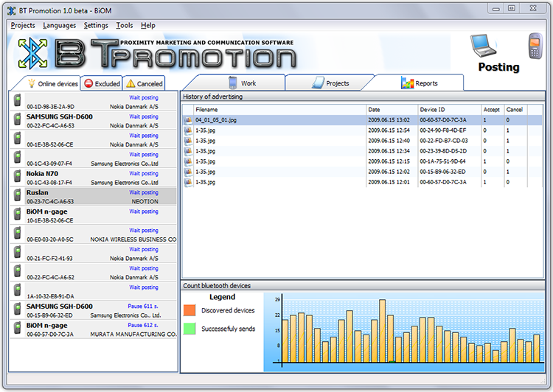Click phone icon for SAMSUNG SGH-D600 00-22-FC-4C-A6-53
The image size is (553, 392).
pyautogui.click(x=17, y=119)
